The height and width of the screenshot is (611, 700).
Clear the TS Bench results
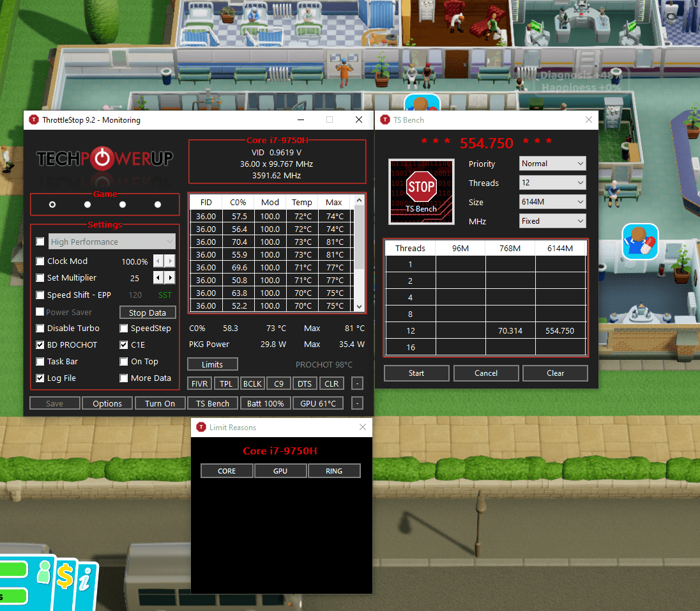556,373
